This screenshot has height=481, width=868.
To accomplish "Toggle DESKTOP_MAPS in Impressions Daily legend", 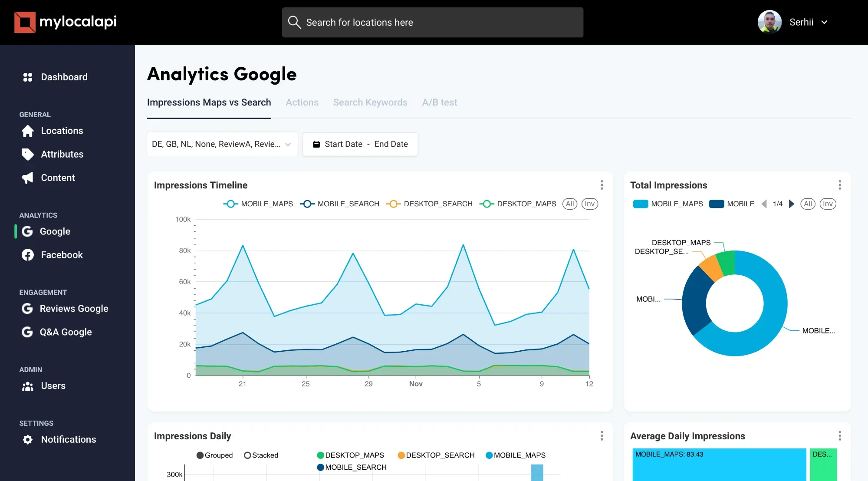I will click(x=351, y=455).
